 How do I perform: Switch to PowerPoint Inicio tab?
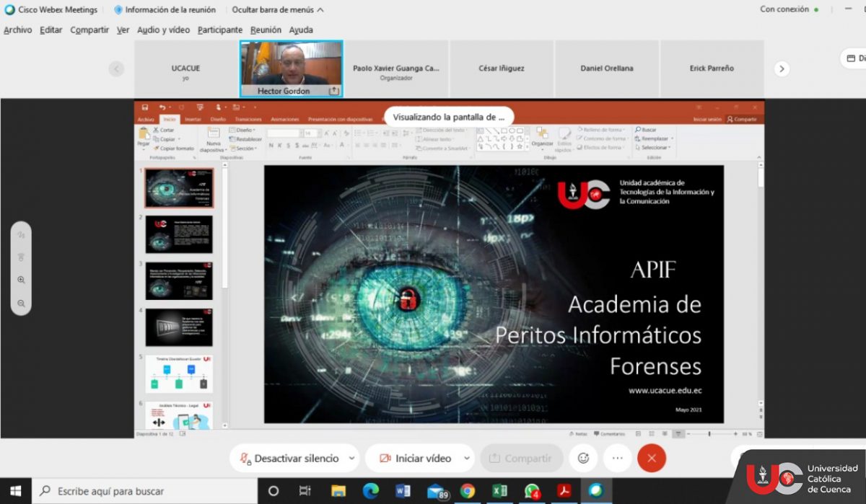170,119
